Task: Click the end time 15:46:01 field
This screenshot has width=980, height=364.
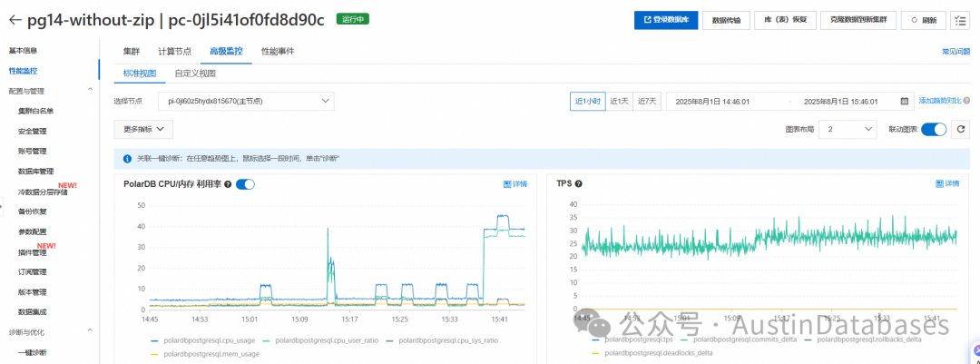Action: [x=840, y=102]
